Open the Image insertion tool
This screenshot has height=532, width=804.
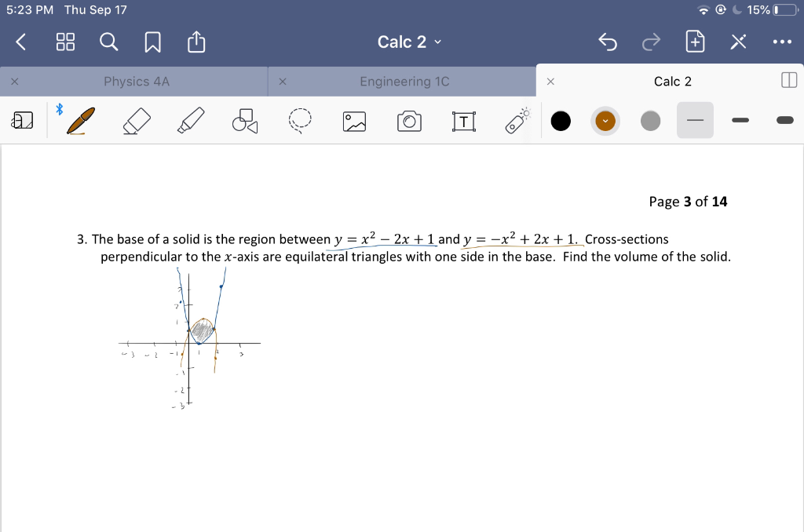pyautogui.click(x=353, y=121)
